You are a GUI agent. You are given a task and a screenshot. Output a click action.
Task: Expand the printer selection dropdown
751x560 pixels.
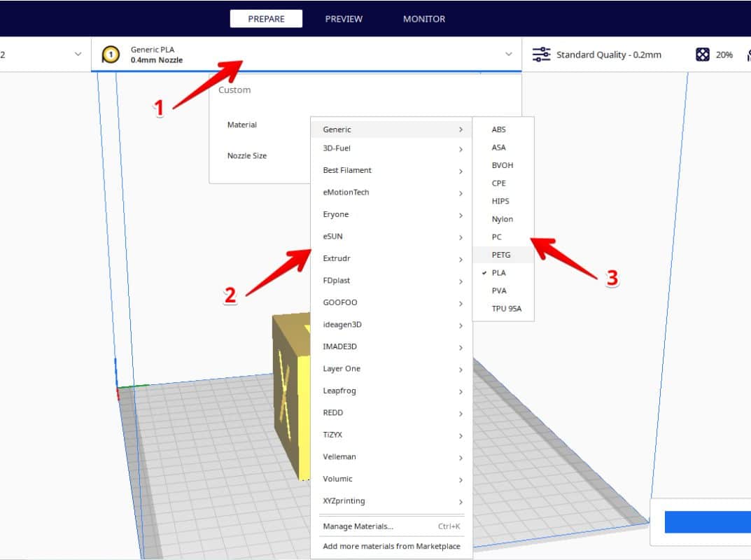tap(76, 54)
